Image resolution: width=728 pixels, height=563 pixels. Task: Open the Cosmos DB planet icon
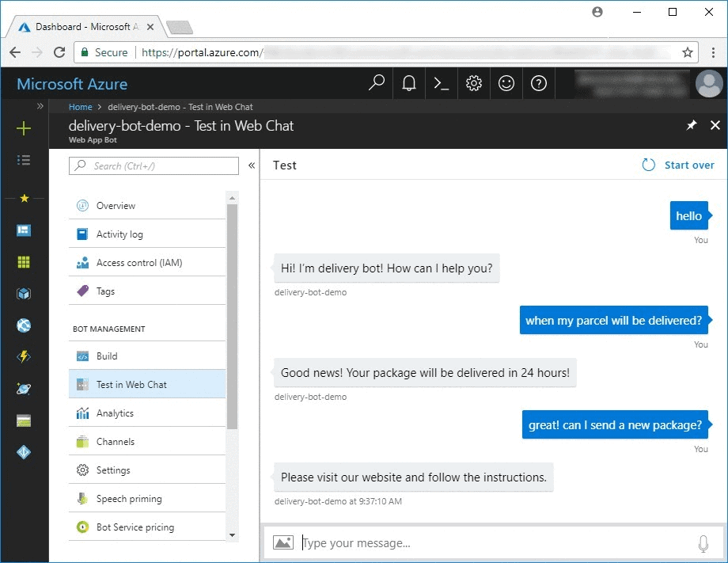click(x=24, y=388)
